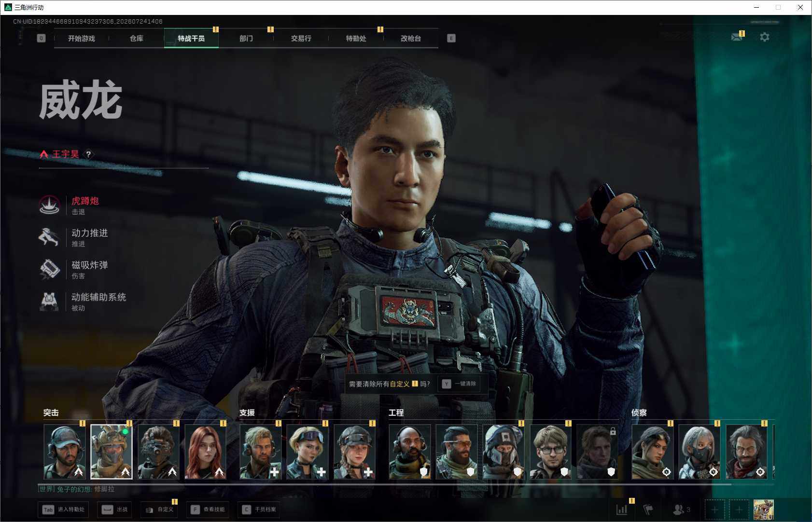Click the 查看技能 button
812x522 pixels.
208,509
